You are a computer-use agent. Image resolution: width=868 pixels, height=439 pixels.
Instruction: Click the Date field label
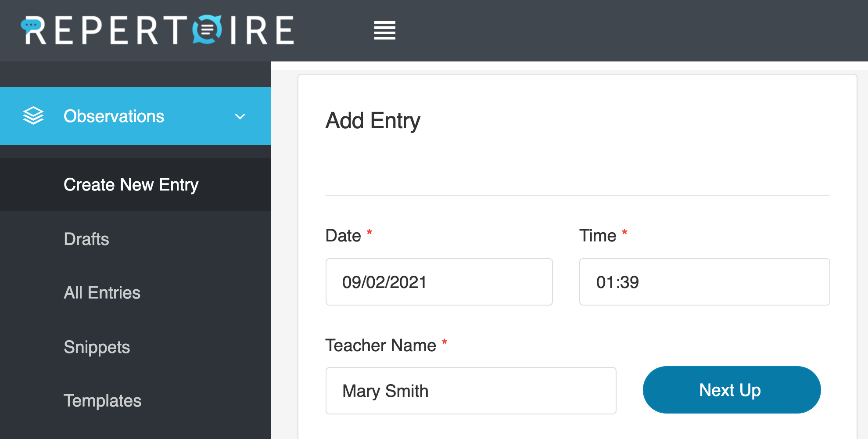tap(343, 236)
